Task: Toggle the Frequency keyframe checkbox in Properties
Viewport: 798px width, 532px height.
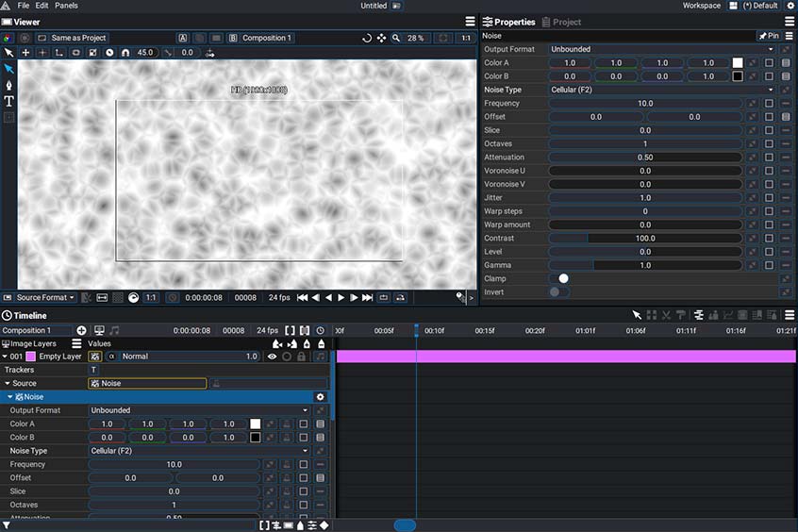Action: [x=769, y=103]
